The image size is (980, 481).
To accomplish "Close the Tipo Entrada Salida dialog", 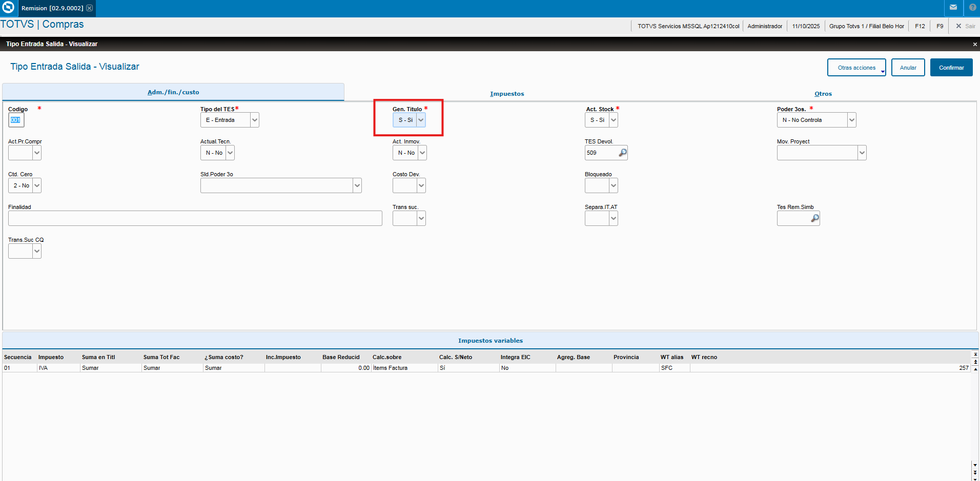I will pos(974,45).
